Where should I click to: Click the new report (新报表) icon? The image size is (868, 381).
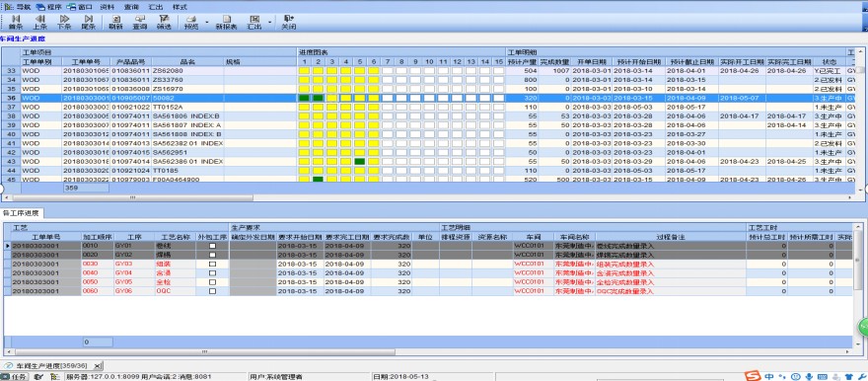[x=227, y=22]
